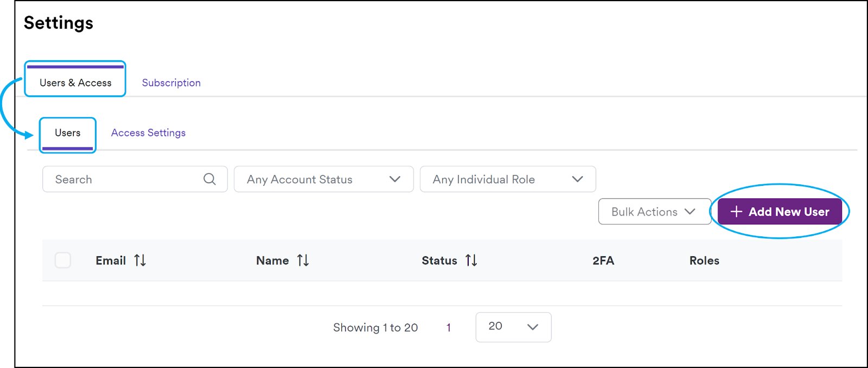Viewport: 868px width, 368px height.
Task: Tick the select-all checkbox in table header
Action: (x=63, y=260)
